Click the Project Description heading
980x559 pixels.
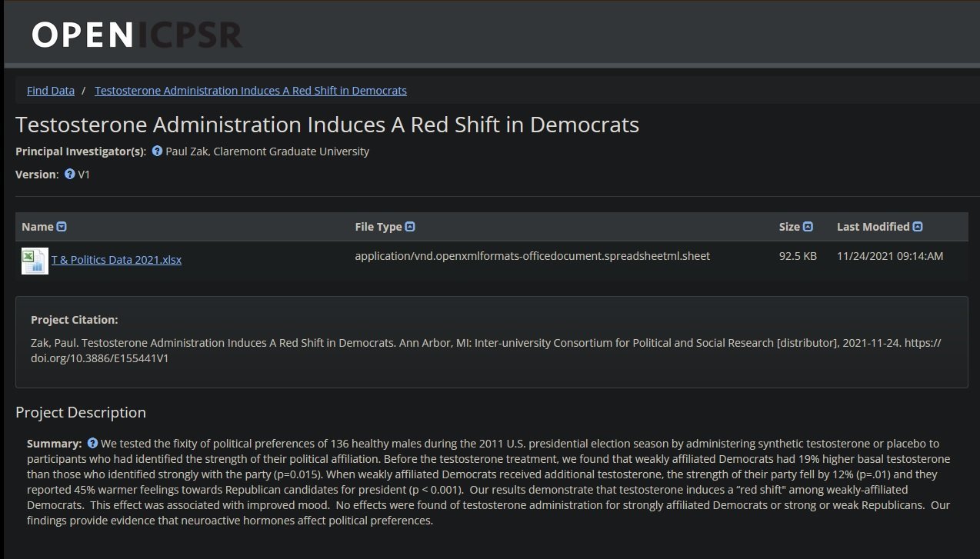pyautogui.click(x=81, y=413)
